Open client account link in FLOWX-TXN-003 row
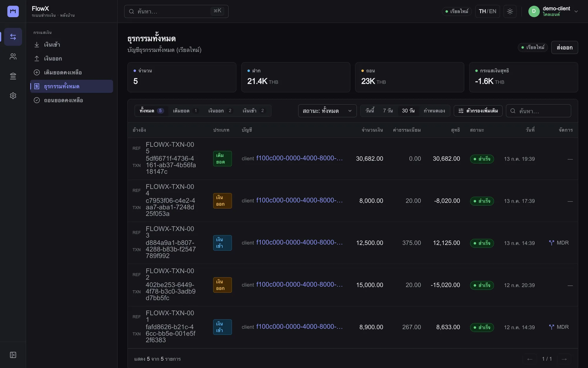The image size is (588, 368). 299,243
